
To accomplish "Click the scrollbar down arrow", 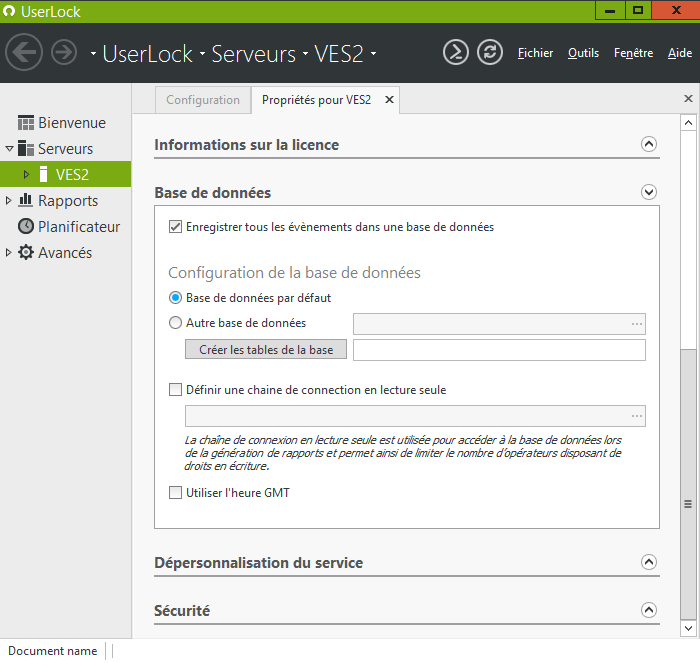I will pyautogui.click(x=688, y=628).
